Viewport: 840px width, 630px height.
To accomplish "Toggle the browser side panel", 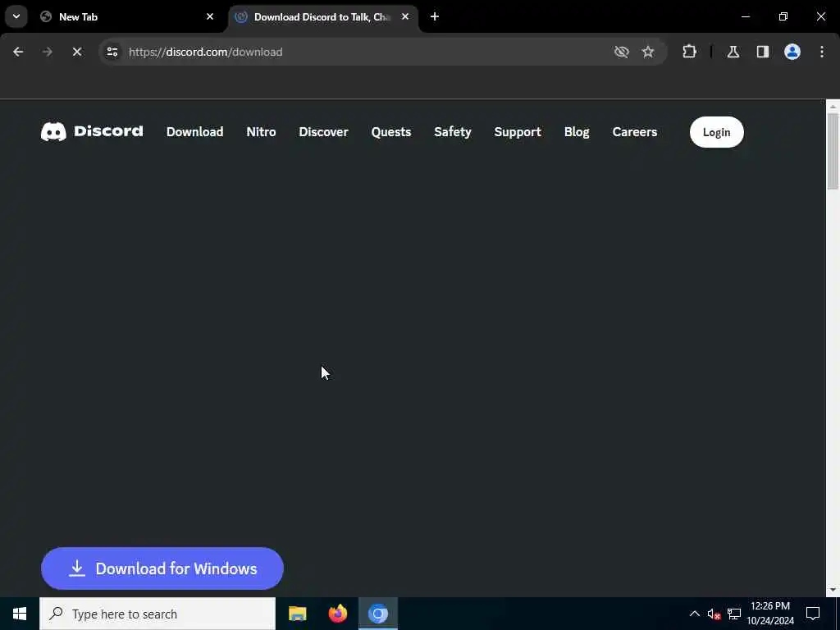I will [x=763, y=52].
